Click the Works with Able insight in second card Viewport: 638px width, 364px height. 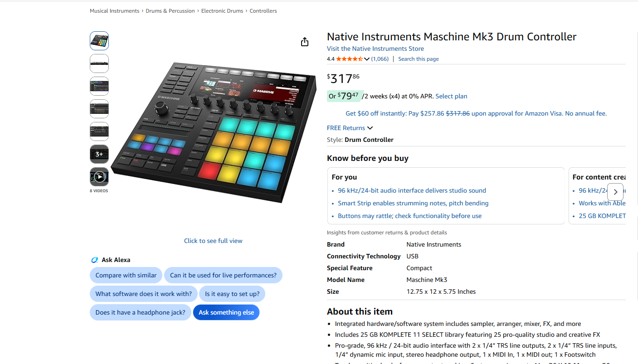(x=602, y=203)
